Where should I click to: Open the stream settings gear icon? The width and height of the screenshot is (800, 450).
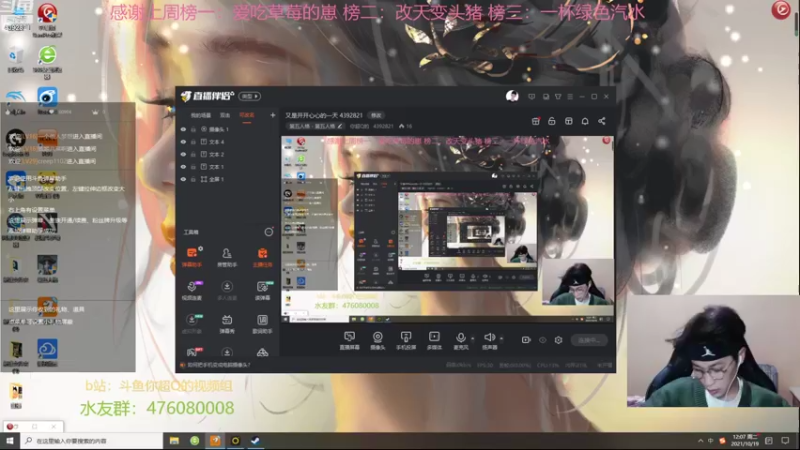pyautogui.click(x=559, y=340)
